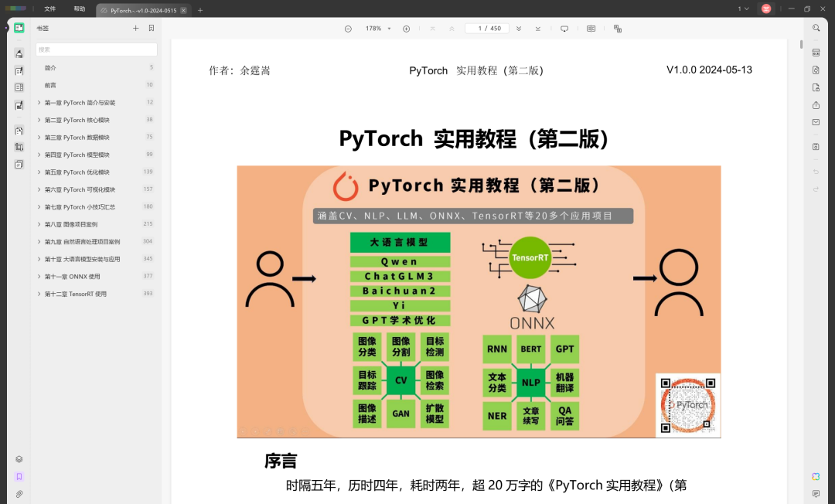This screenshot has height=504, width=835.
Task: Open the fill and sign tool
Action: [19, 105]
